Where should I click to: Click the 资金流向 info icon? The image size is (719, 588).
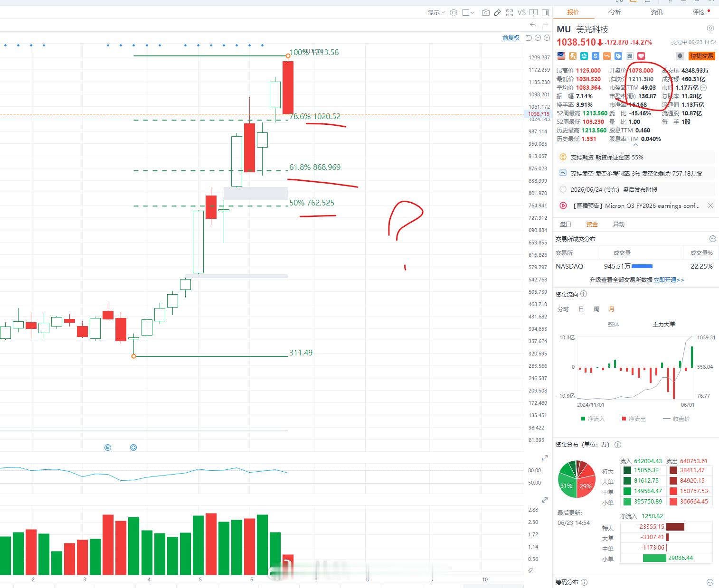(584, 294)
